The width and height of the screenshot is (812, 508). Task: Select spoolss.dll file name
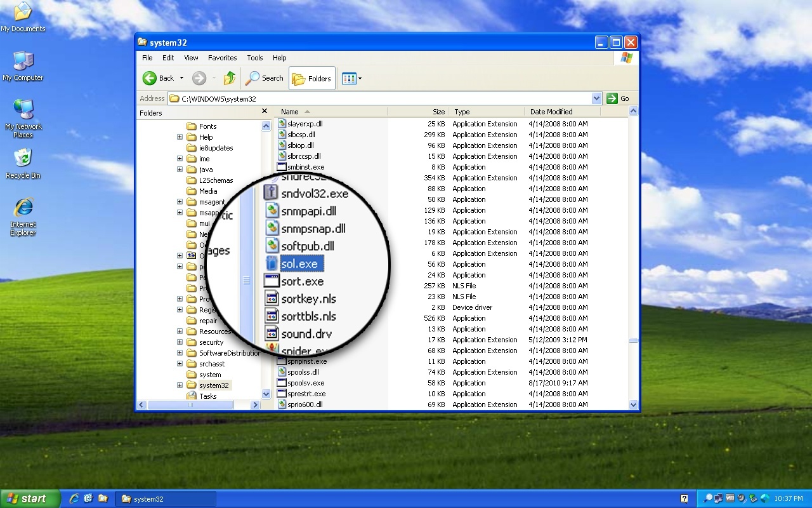[x=303, y=372]
